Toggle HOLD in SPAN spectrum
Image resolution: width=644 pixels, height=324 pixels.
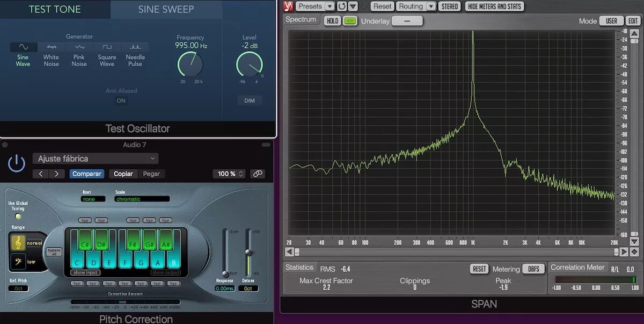(x=333, y=21)
